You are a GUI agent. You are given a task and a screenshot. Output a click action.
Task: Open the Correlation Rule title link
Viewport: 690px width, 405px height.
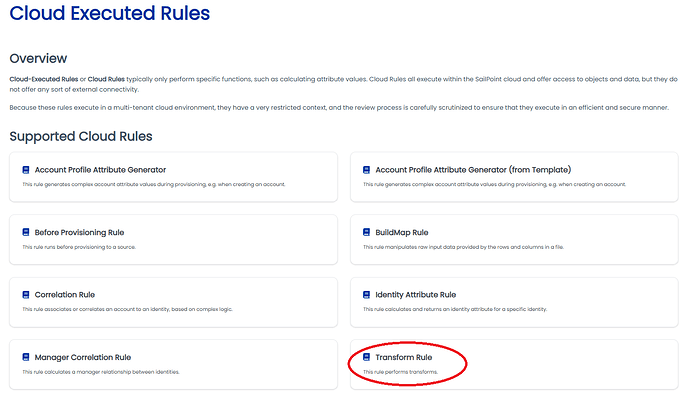tap(65, 295)
